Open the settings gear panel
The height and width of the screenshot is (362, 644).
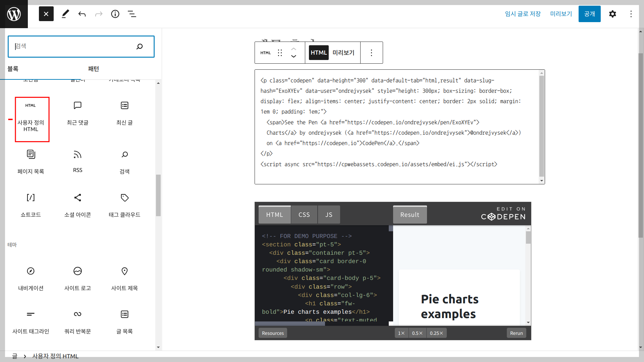612,14
